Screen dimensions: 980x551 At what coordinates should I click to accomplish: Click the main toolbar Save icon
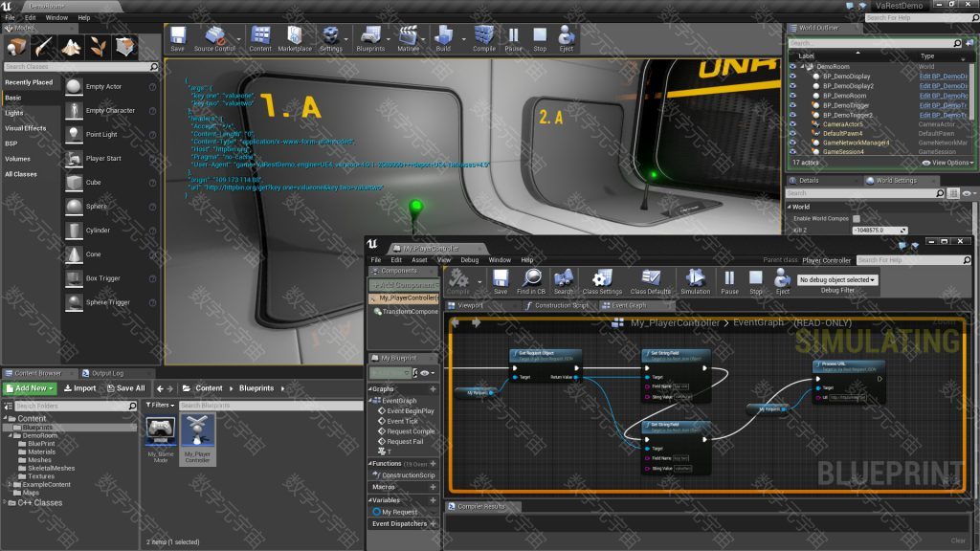[177, 37]
